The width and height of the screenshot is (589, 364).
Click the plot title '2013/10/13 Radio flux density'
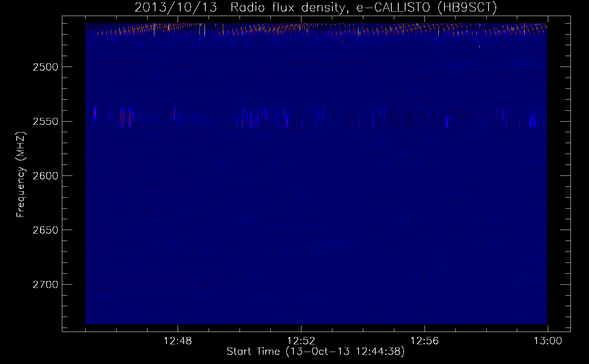316,7
